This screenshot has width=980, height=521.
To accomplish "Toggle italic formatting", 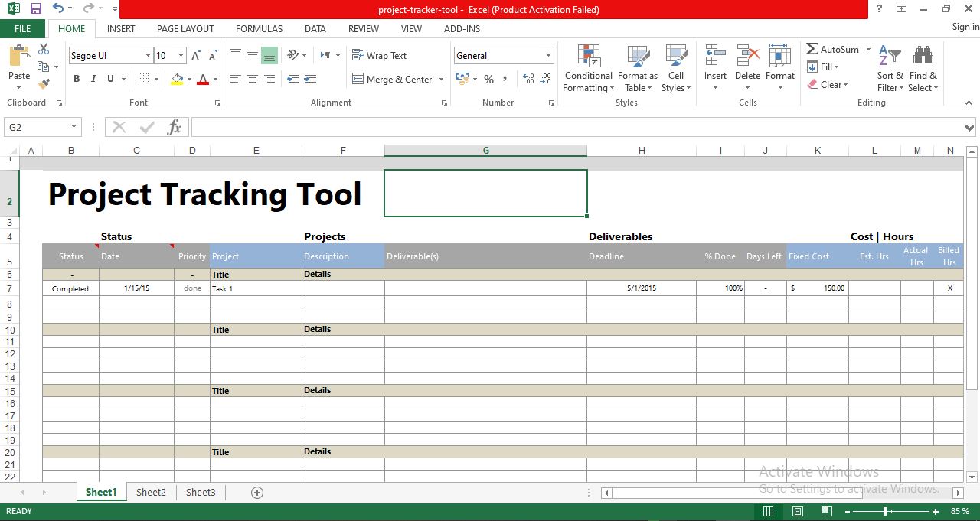I will pos(93,79).
